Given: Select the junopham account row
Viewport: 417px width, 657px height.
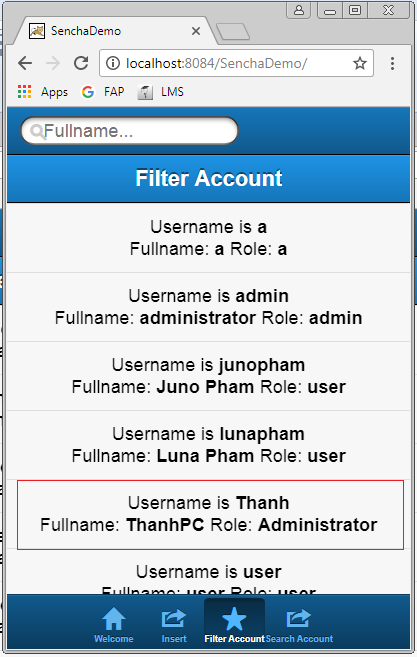Looking at the screenshot, I should [209, 376].
